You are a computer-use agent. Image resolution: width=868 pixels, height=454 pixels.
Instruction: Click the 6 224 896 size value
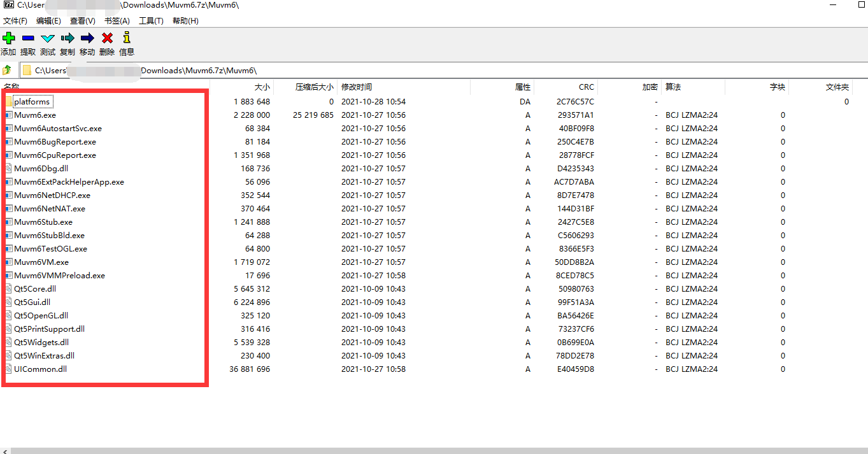[x=252, y=302]
